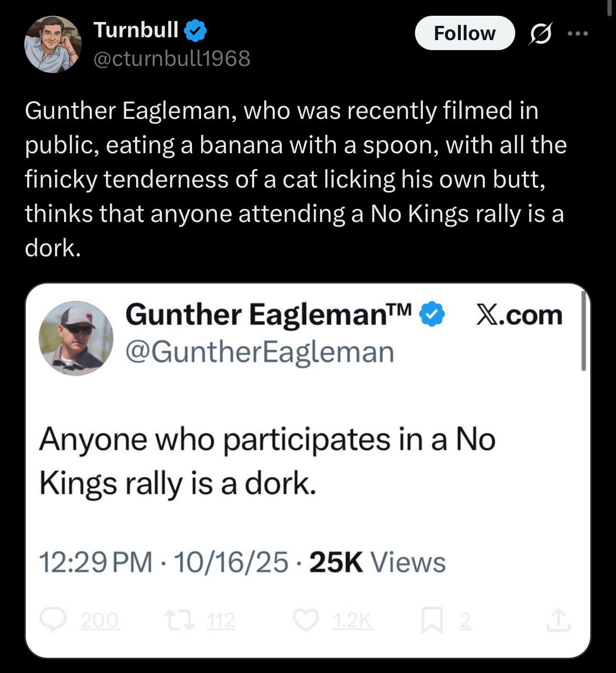Click Gunther Eagleman's profile picture

pyautogui.click(x=76, y=338)
